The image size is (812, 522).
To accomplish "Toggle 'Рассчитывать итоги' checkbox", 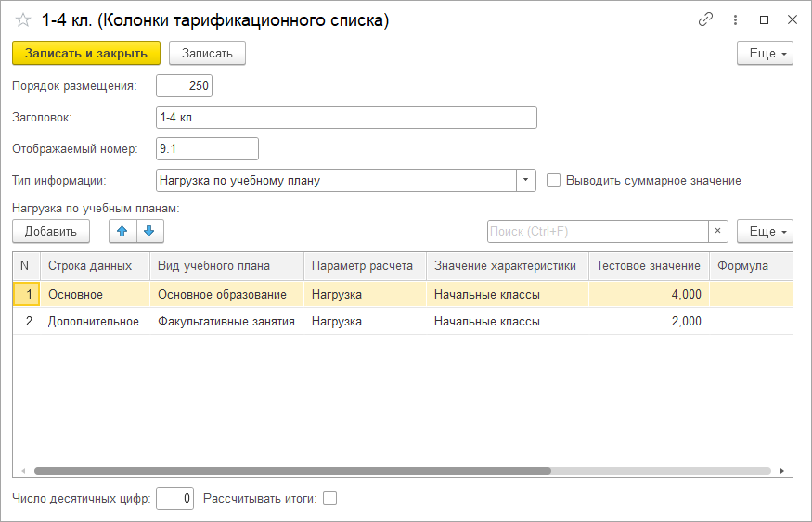I will click(x=329, y=499).
